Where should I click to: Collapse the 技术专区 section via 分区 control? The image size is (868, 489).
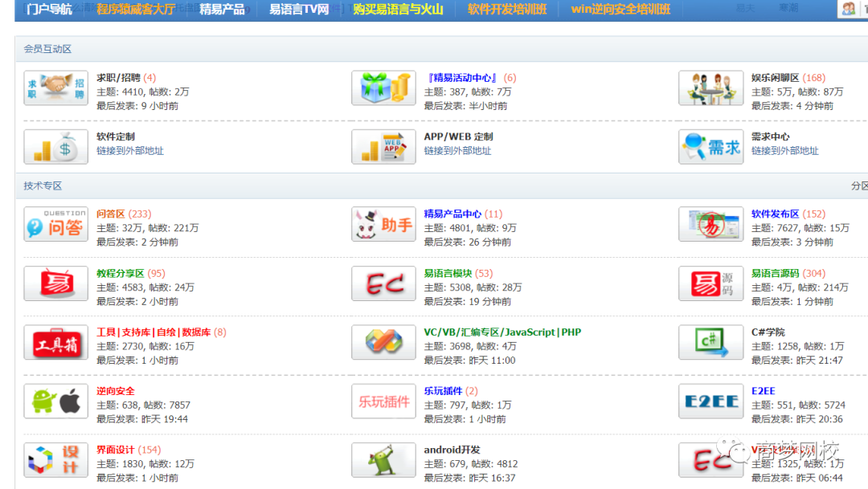858,185
